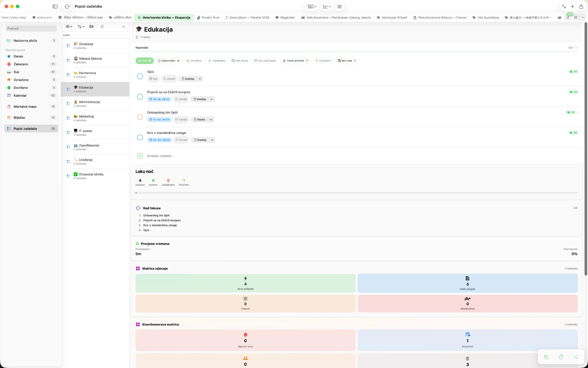Switch to Zenei album — Felvétel 2026 tab
This screenshot has height=368, width=588.
(x=247, y=18)
